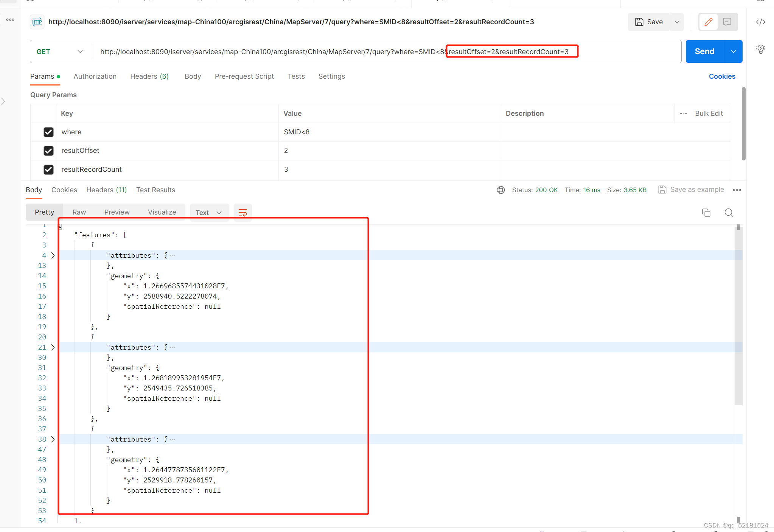This screenshot has width=774, height=532.
Task: Click the Code view icon
Action: coord(761,22)
